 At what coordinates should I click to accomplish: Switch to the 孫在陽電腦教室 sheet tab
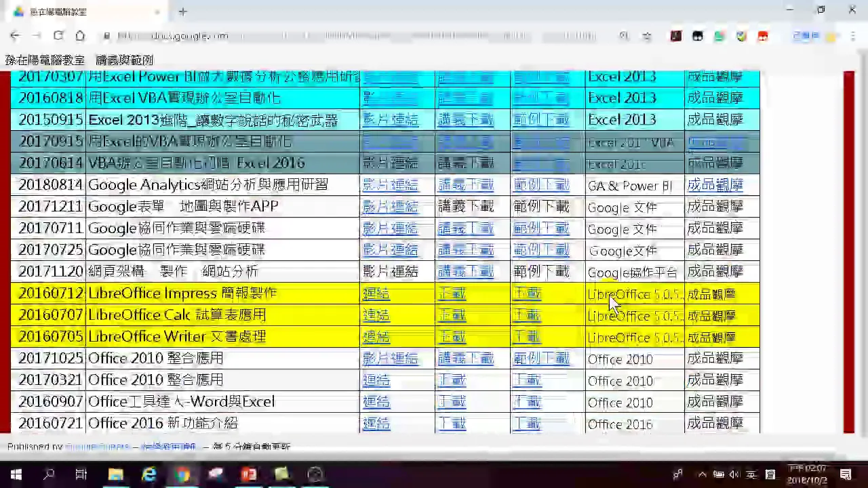pyautogui.click(x=45, y=60)
